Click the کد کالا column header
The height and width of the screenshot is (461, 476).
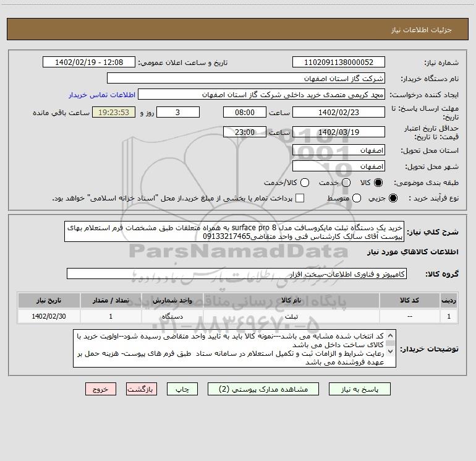(409, 300)
